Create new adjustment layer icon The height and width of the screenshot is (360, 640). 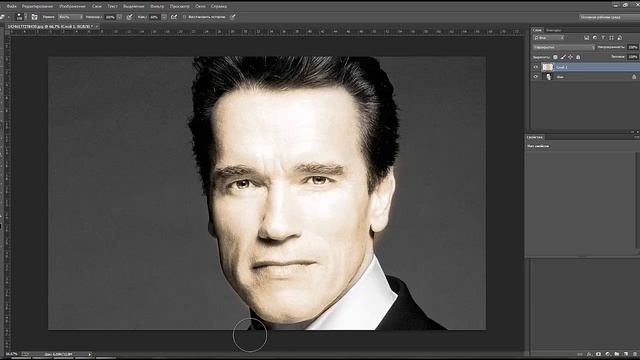coord(607,354)
